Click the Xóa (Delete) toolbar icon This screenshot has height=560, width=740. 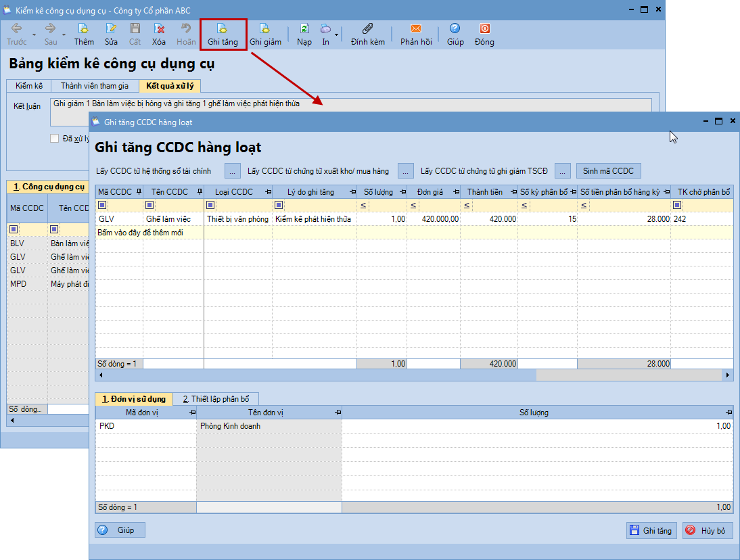pyautogui.click(x=159, y=34)
